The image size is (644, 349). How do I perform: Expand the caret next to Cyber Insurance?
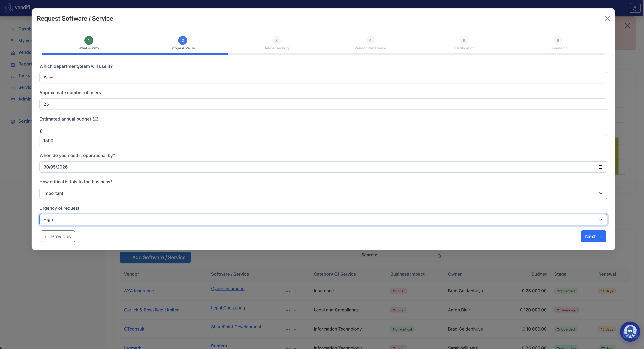(x=295, y=291)
